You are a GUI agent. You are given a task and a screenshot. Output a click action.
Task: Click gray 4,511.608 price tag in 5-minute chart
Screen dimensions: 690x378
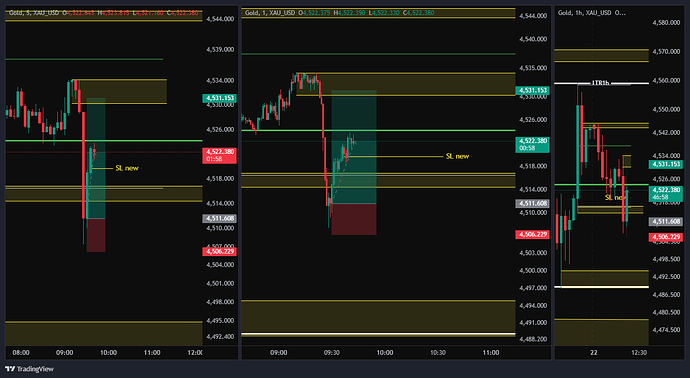[219, 218]
